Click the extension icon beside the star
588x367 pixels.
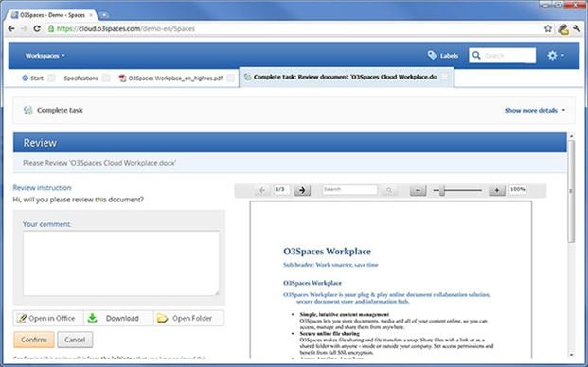pos(562,29)
